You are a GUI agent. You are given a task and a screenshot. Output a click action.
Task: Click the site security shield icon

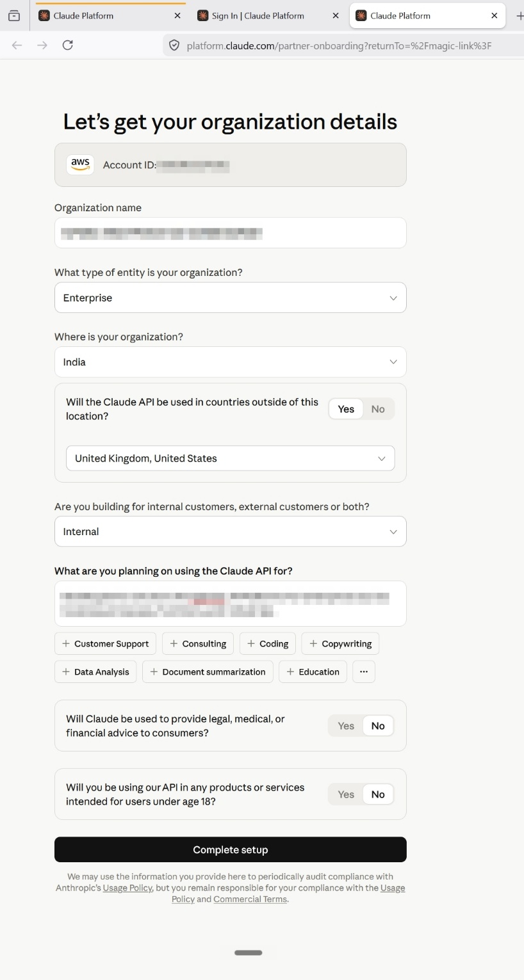click(x=174, y=45)
